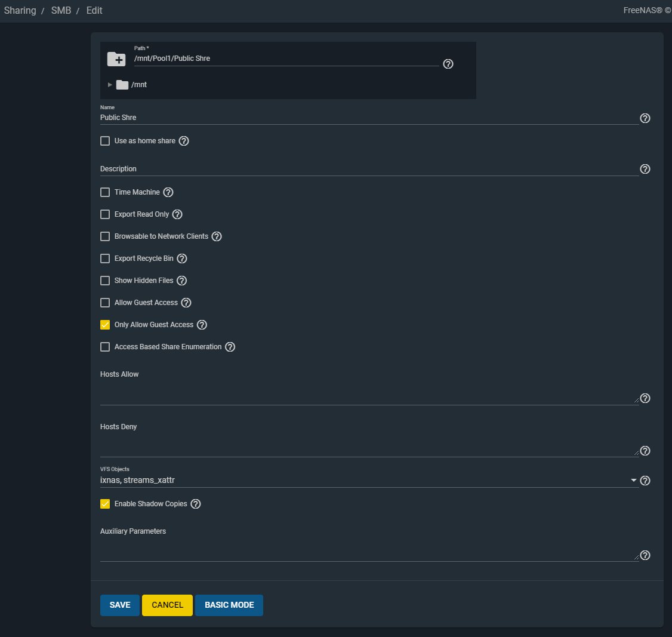Screen dimensions: 672x637
Task: Switch to BASIC MODE
Action: pyautogui.click(x=229, y=605)
